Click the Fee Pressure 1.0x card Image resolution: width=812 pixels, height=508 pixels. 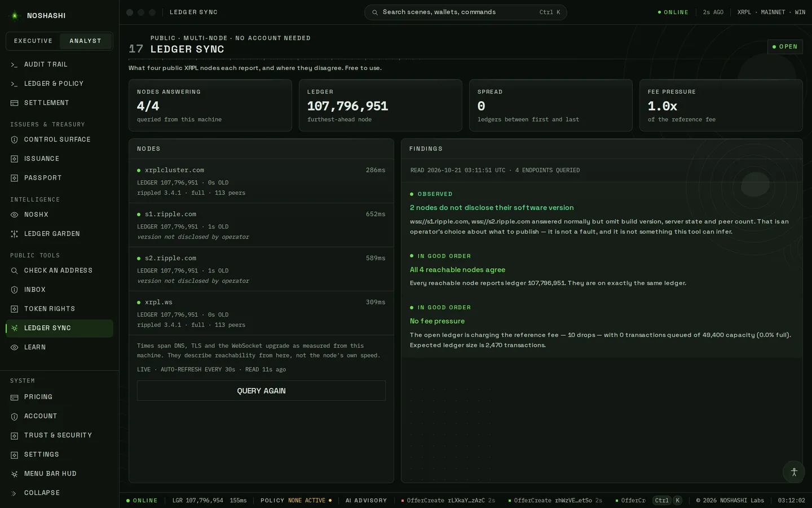click(x=721, y=106)
